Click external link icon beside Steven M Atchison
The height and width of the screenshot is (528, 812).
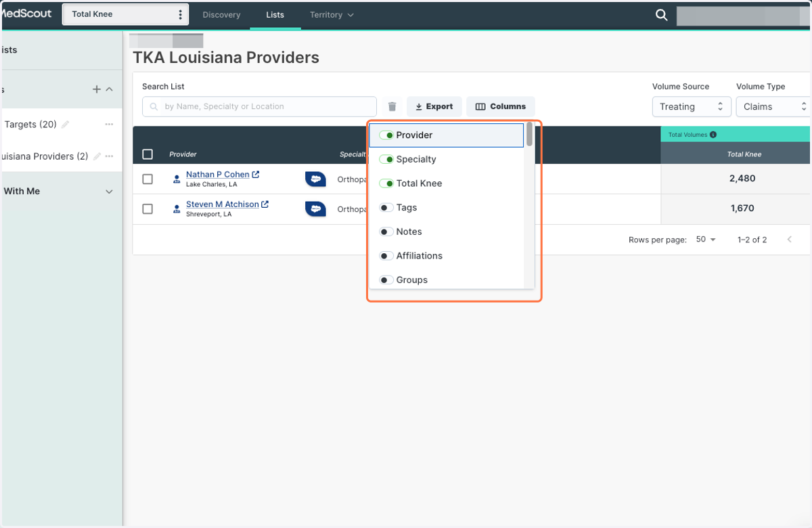coord(265,204)
